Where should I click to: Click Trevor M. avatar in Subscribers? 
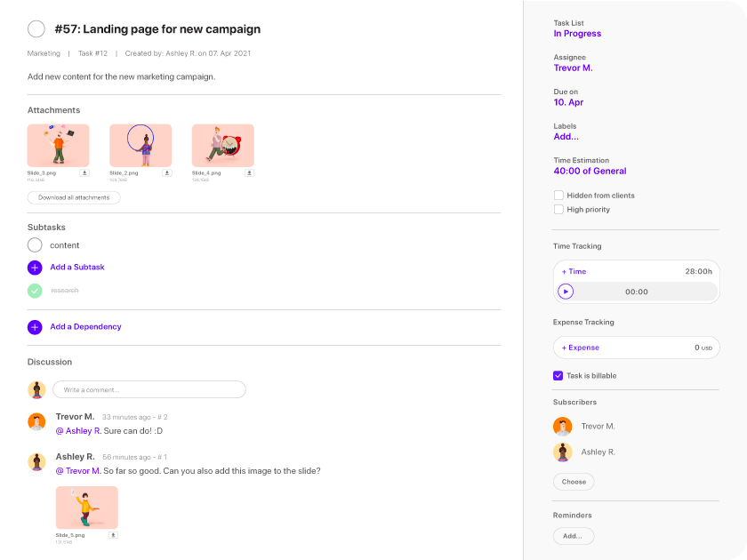pos(562,426)
